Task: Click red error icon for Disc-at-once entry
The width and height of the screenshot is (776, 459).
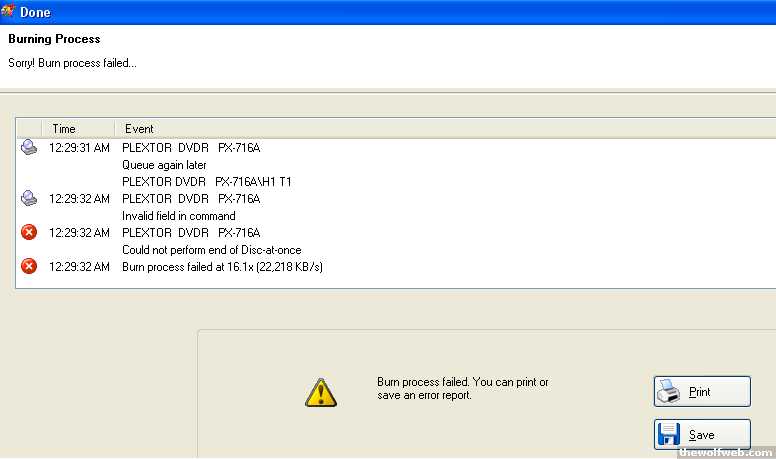Action: click(x=29, y=232)
